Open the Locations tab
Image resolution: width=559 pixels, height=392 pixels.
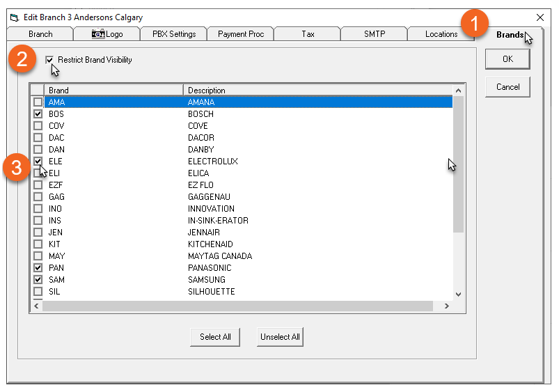coord(441,34)
